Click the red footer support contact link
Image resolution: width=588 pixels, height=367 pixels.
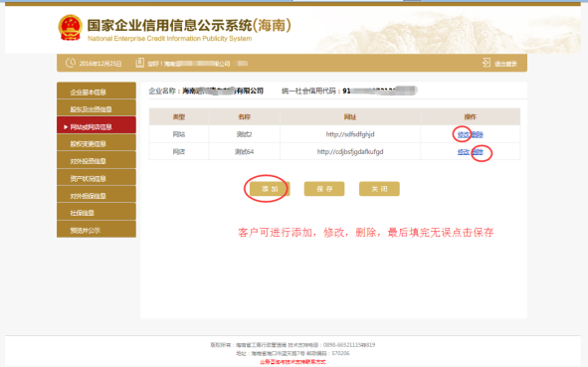tap(293, 362)
